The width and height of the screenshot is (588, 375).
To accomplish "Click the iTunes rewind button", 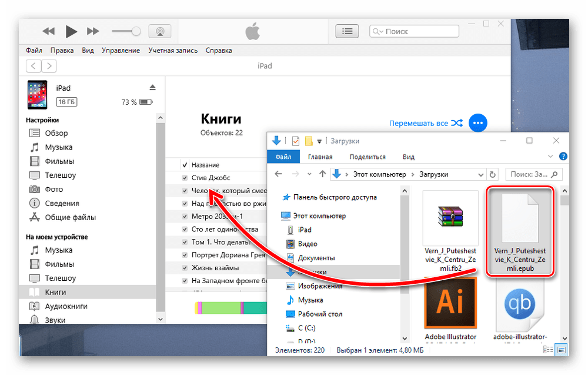I will tap(48, 31).
